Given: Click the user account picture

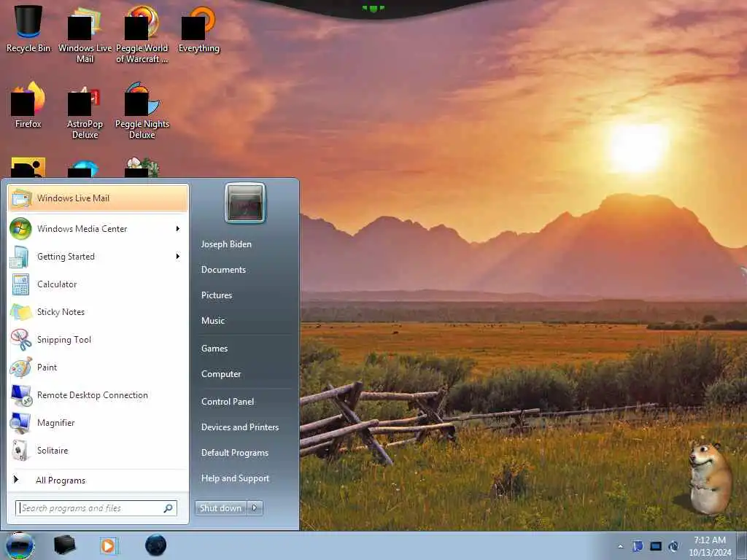Looking at the screenshot, I should (245, 203).
